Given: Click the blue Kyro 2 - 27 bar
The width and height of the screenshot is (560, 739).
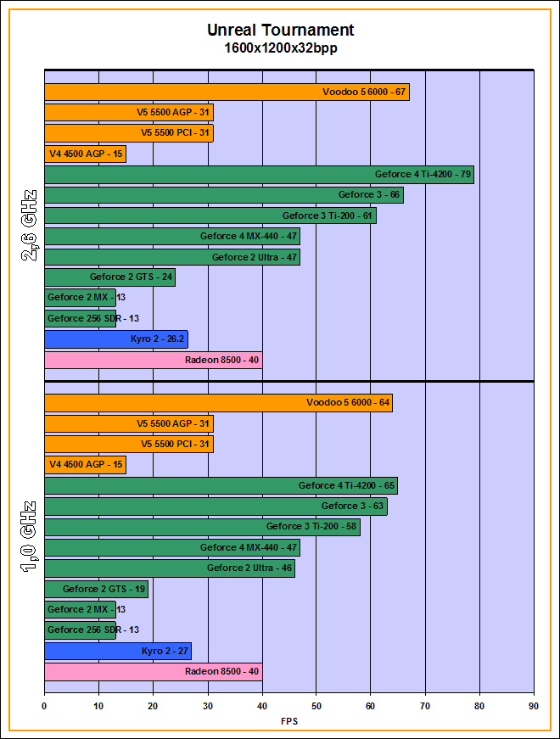Looking at the screenshot, I should pyautogui.click(x=117, y=651).
